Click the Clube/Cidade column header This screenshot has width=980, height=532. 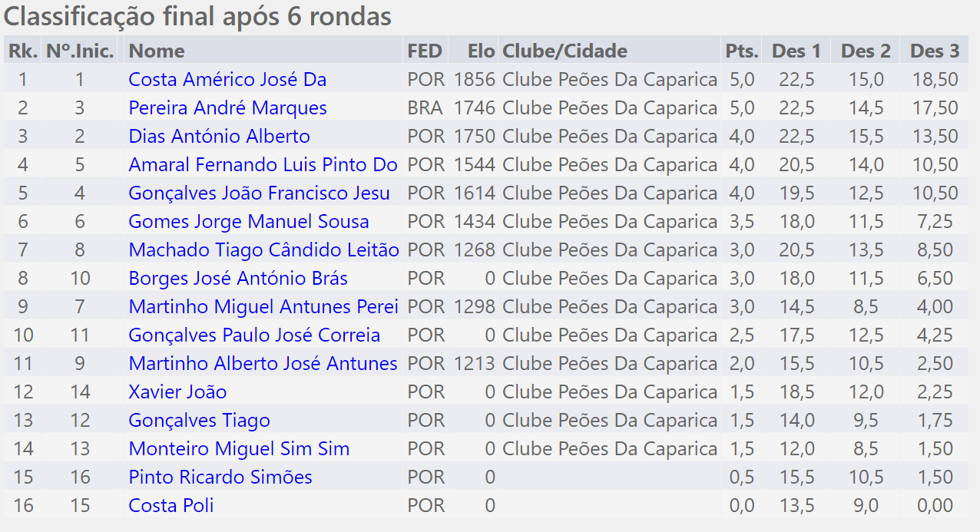(564, 51)
